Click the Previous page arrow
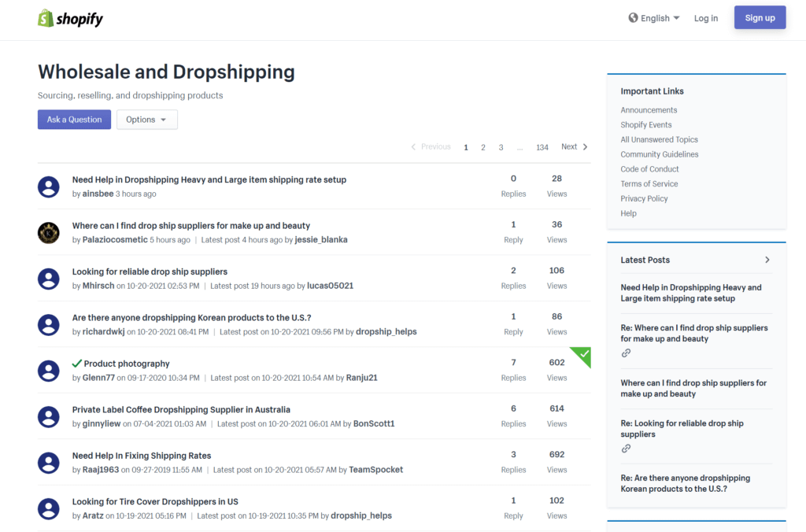This screenshot has height=532, width=806. [x=413, y=147]
